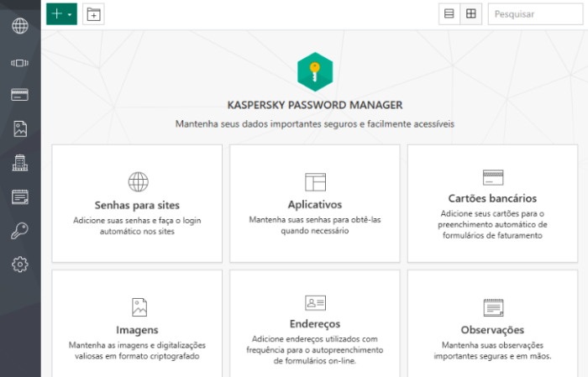Open the password generator key icon
Image resolution: width=588 pixels, height=377 pixels.
(x=20, y=230)
